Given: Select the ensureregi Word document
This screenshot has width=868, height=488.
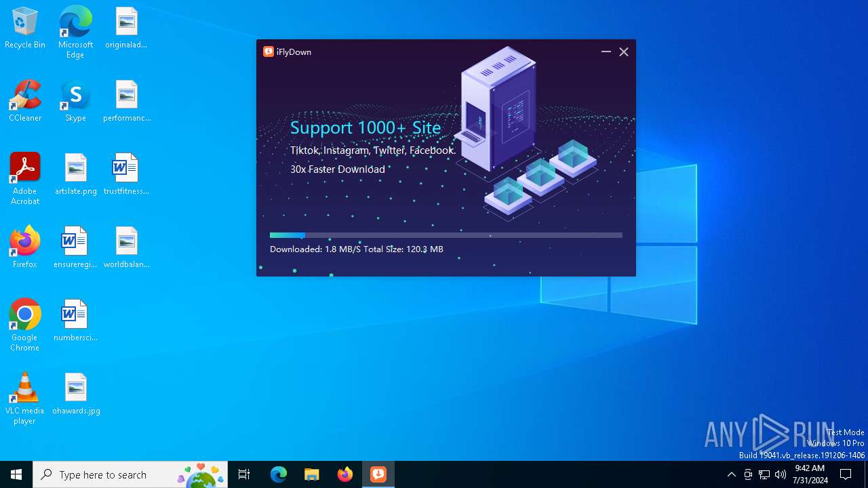Looking at the screenshot, I should pos(75,248).
